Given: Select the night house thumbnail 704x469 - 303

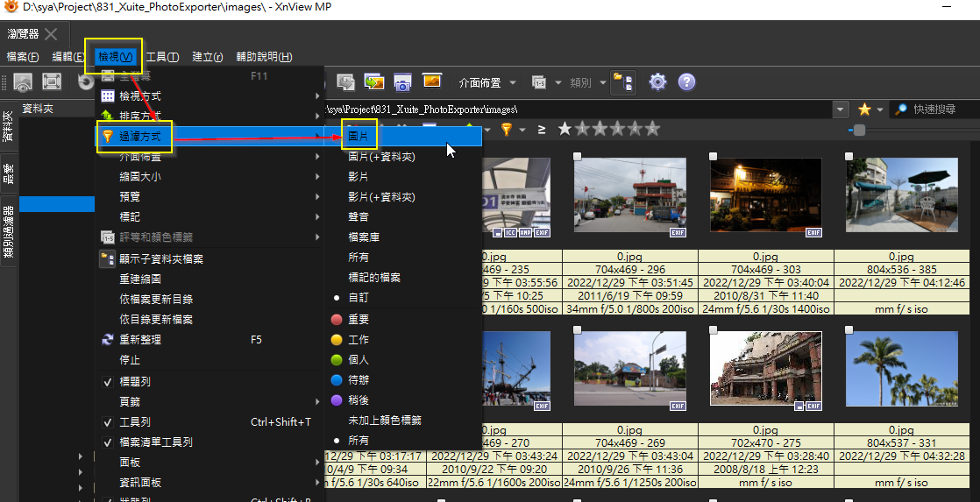Looking at the screenshot, I should (765, 194).
